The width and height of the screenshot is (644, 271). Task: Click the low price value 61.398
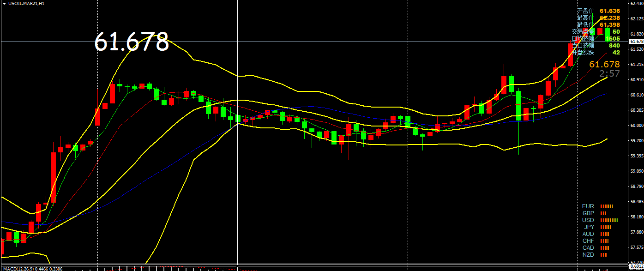(x=610, y=24)
